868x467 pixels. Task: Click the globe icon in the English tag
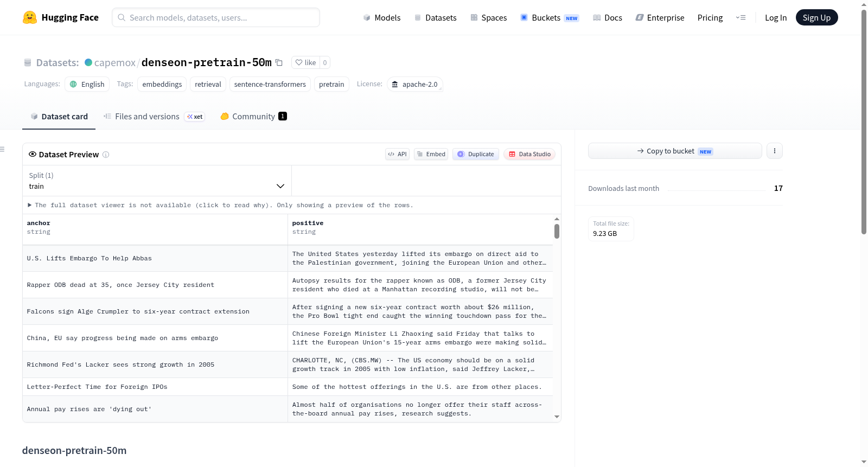point(73,84)
